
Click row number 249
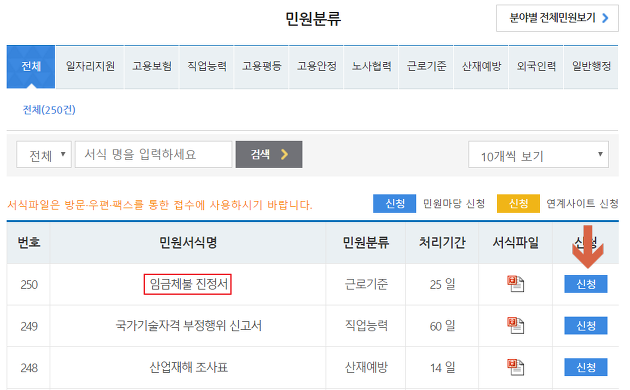[x=29, y=326]
